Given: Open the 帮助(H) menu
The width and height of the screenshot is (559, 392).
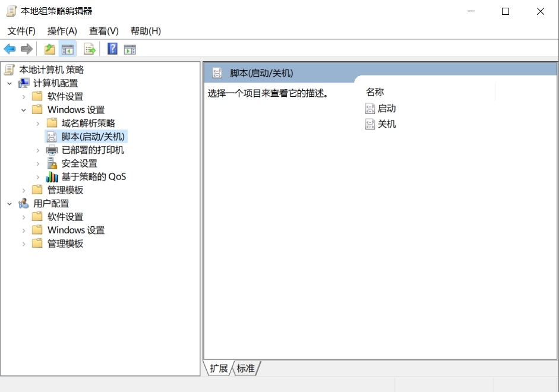Looking at the screenshot, I should click(x=146, y=31).
